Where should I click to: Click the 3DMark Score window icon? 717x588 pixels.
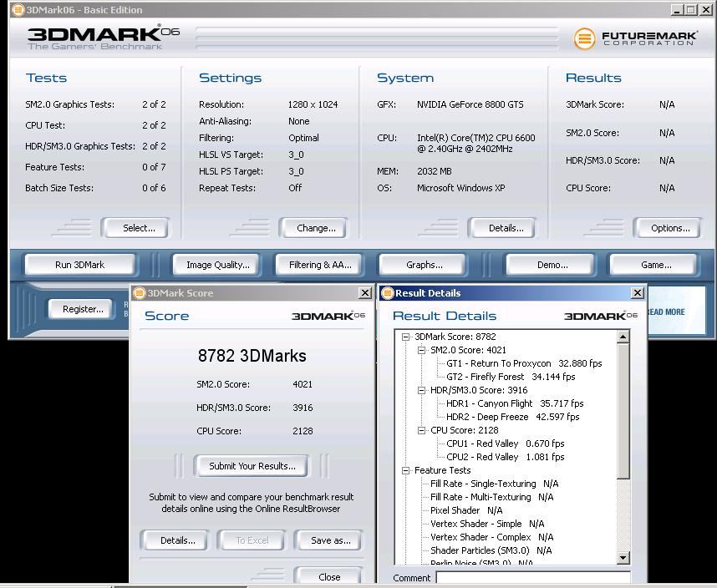[x=140, y=293]
